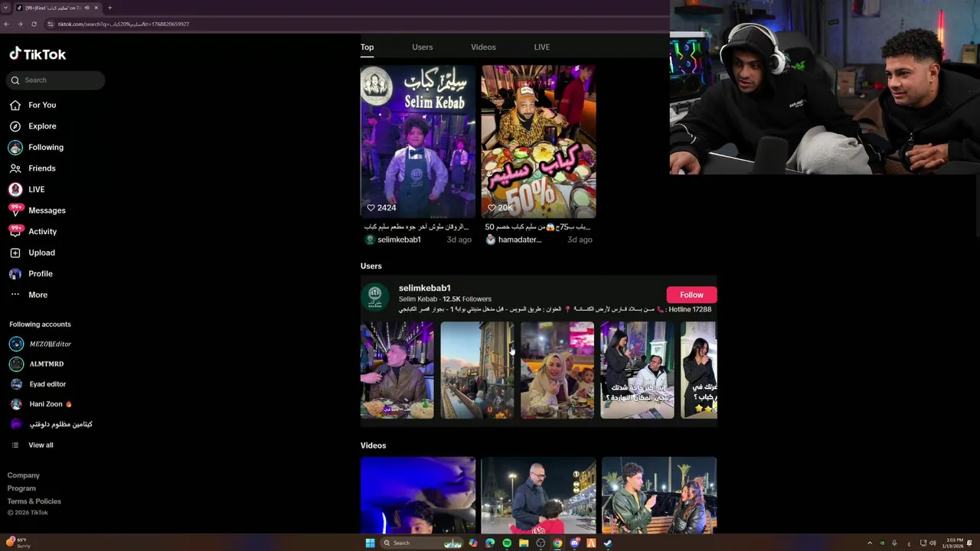Open Google Chrome from the taskbar
980x551 pixels.
557,543
